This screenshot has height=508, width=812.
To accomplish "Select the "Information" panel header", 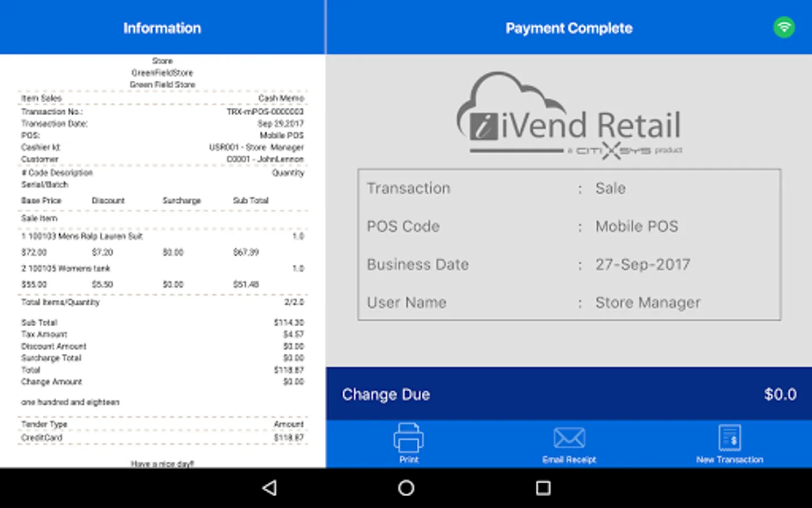I will point(162,28).
